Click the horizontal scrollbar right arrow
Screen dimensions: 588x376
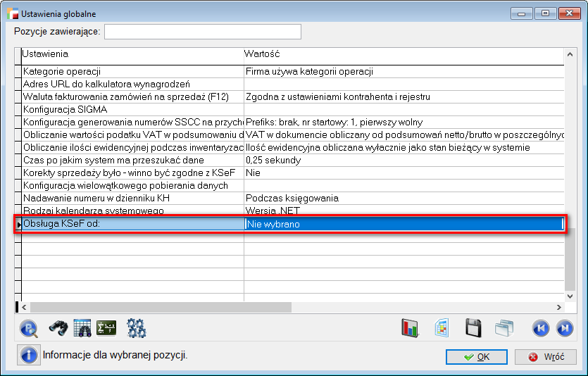[558, 308]
